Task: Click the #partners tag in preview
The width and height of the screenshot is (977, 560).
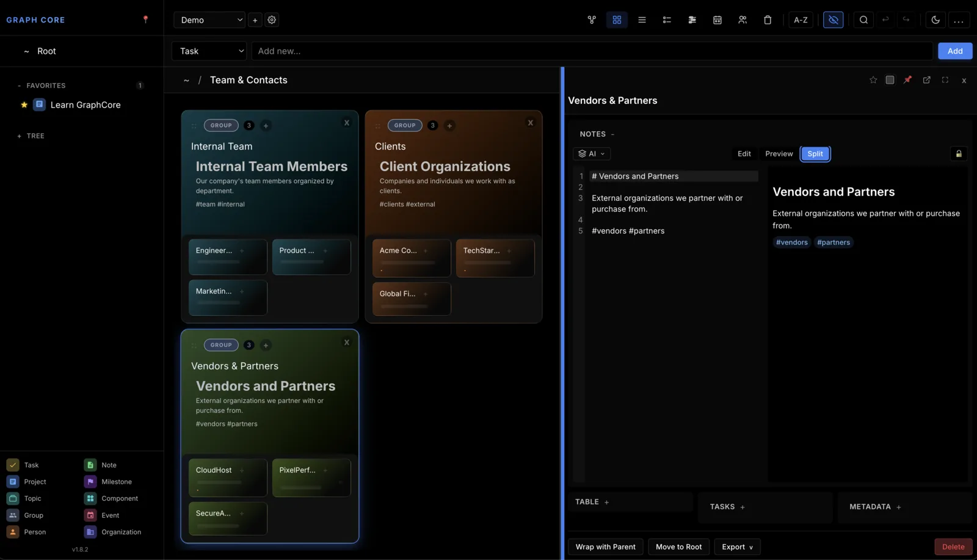Action: pyautogui.click(x=834, y=242)
